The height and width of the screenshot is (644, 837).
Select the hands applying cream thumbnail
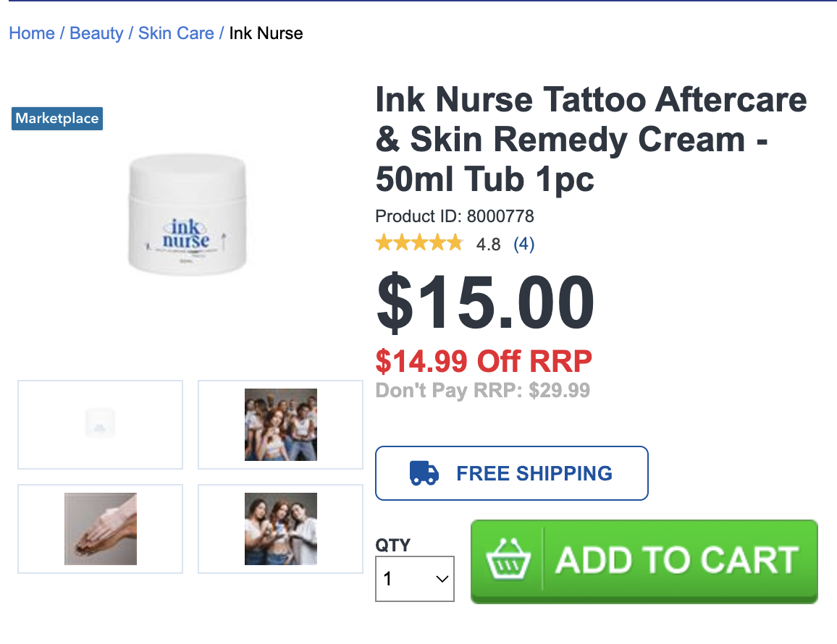pyautogui.click(x=101, y=529)
